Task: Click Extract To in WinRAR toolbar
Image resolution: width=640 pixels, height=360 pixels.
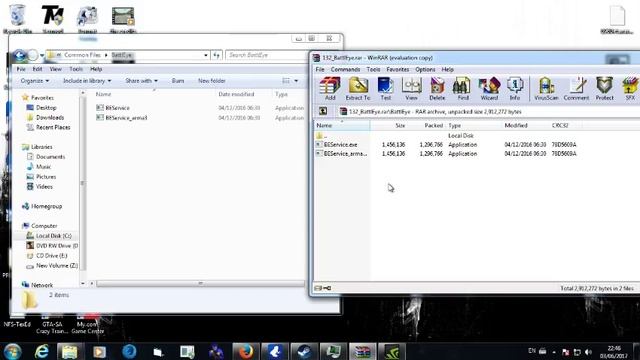Action: pyautogui.click(x=358, y=89)
